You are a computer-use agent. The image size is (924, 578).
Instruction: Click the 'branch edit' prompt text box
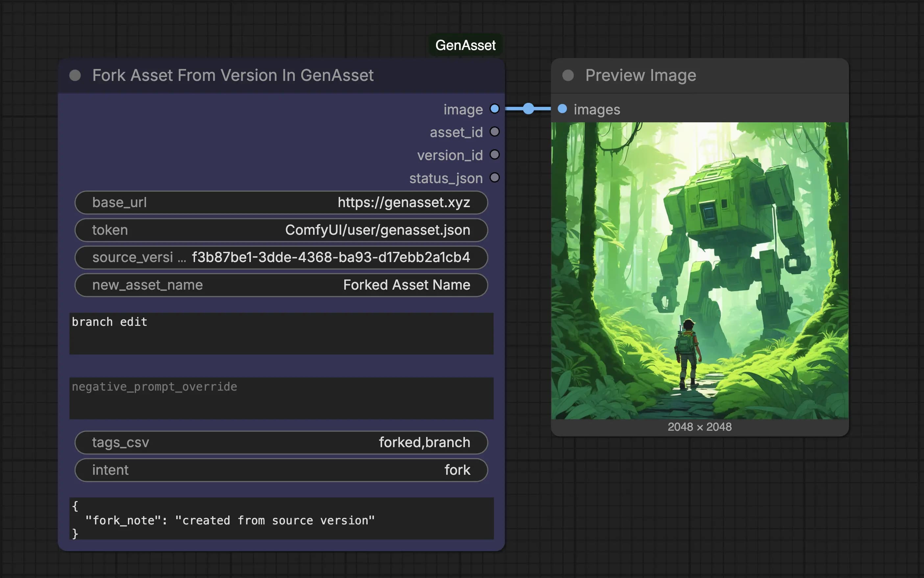click(x=281, y=334)
